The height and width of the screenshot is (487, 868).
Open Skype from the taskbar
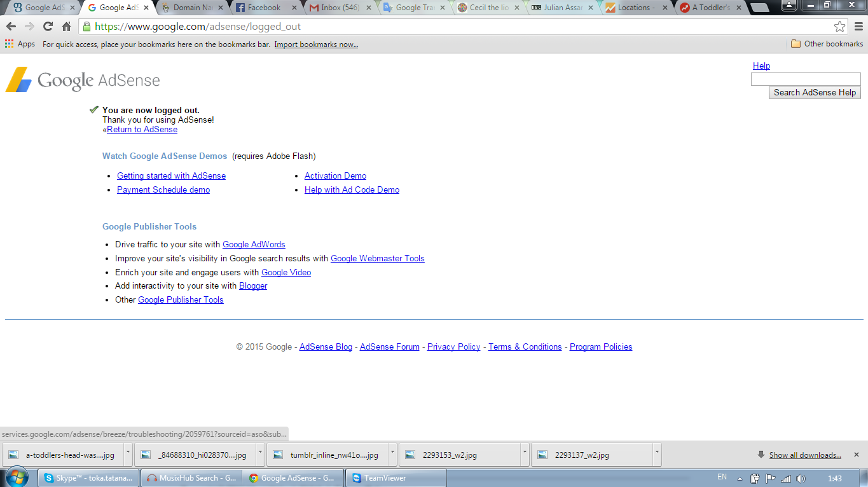click(x=88, y=478)
